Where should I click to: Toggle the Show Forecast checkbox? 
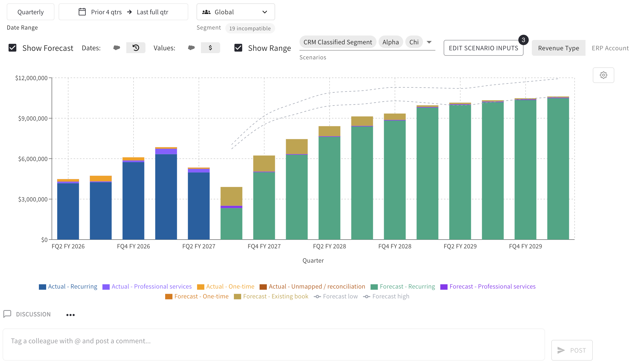[12, 48]
